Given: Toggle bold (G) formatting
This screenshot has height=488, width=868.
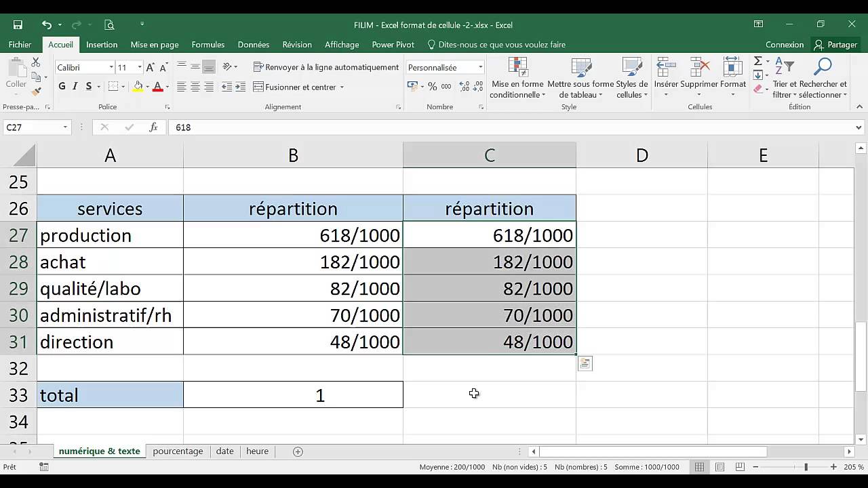Looking at the screenshot, I should (62, 87).
